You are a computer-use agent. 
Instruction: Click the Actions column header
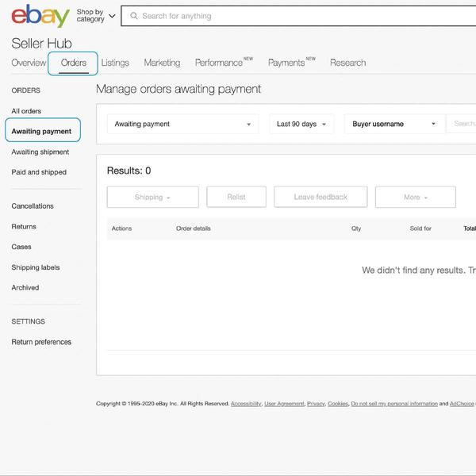click(x=121, y=228)
